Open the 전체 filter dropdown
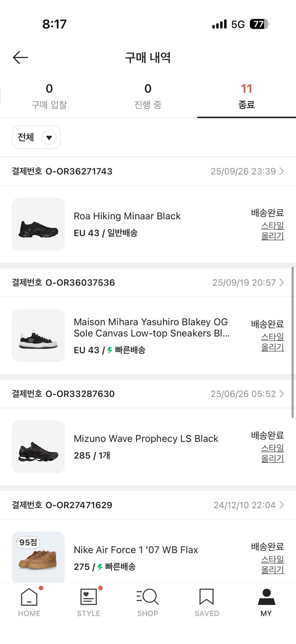The height and width of the screenshot is (644, 296). pyautogui.click(x=36, y=137)
